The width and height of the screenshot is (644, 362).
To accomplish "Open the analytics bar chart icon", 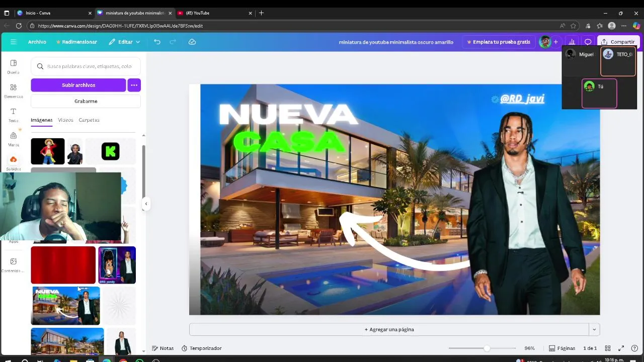I will pyautogui.click(x=572, y=42).
